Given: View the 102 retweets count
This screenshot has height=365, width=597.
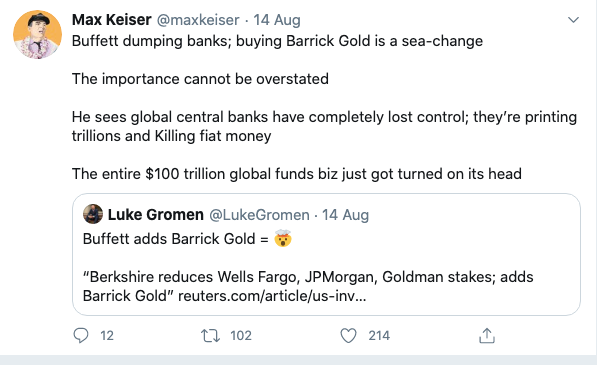Looking at the screenshot, I should pyautogui.click(x=241, y=335).
